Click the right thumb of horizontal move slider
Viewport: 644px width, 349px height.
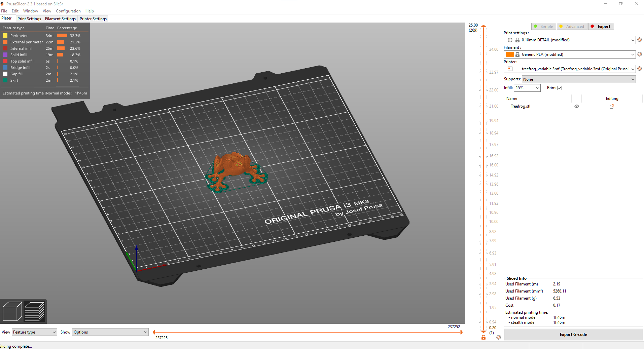click(x=461, y=332)
